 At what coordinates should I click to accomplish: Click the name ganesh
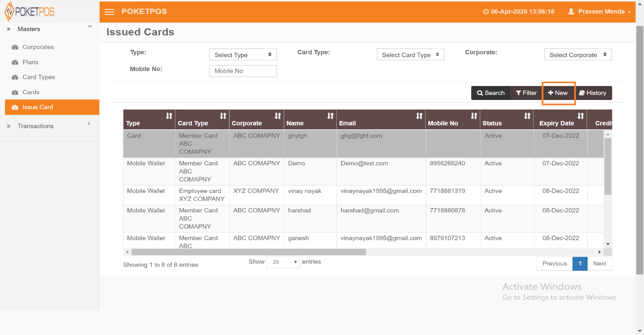(x=298, y=238)
